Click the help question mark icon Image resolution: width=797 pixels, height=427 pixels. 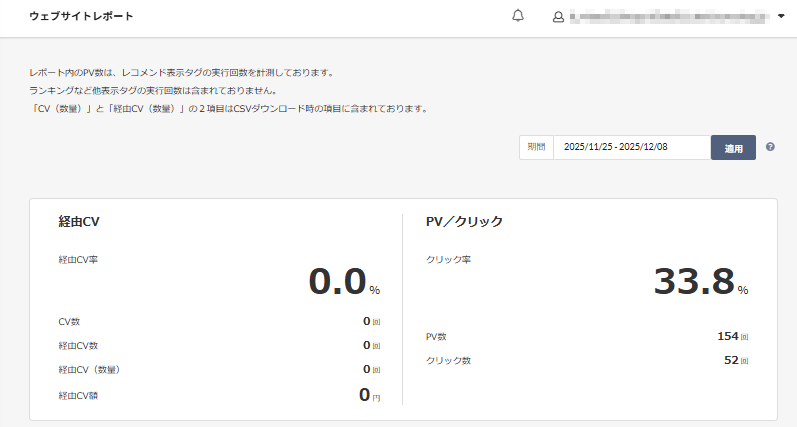770,147
